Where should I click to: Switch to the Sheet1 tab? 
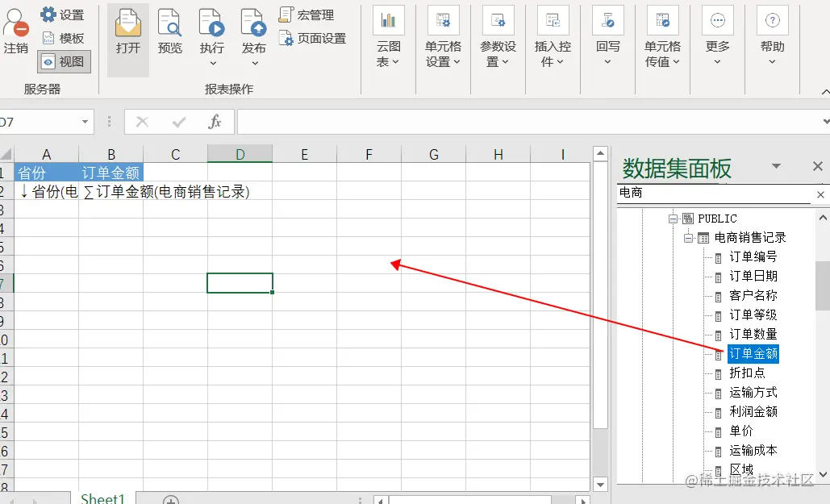click(x=102, y=498)
